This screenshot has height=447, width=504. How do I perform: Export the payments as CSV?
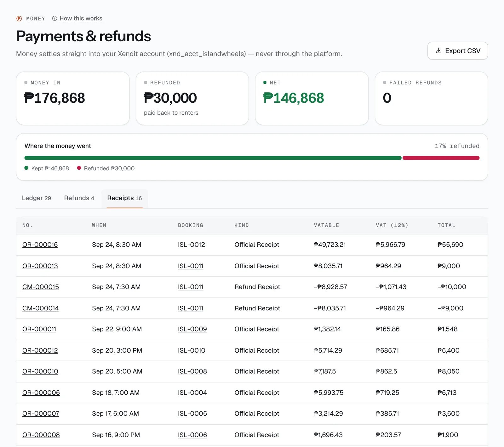pyautogui.click(x=458, y=51)
